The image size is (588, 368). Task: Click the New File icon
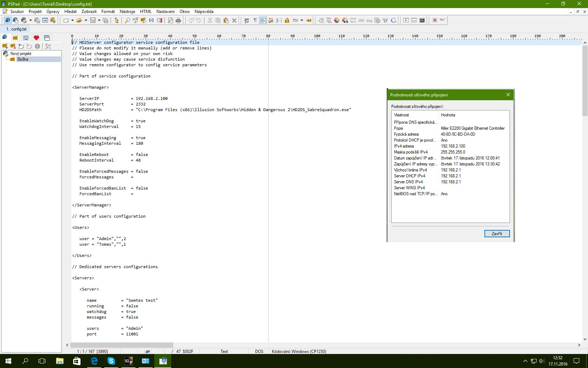pos(66,20)
